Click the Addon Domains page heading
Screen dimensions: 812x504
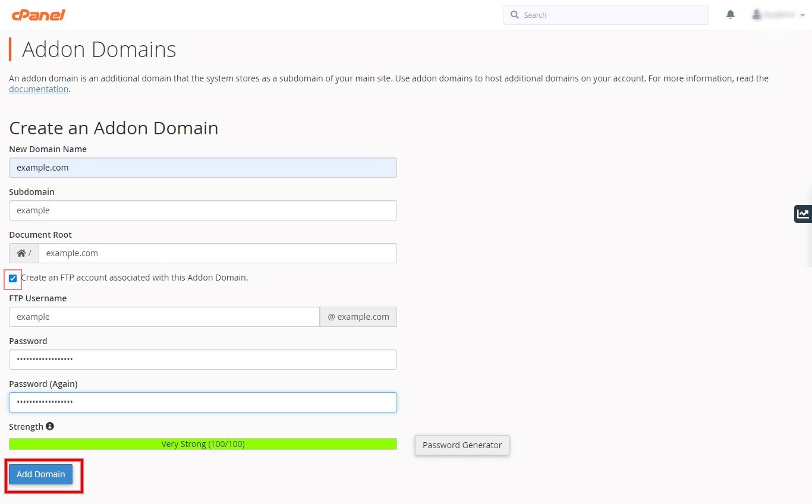99,49
